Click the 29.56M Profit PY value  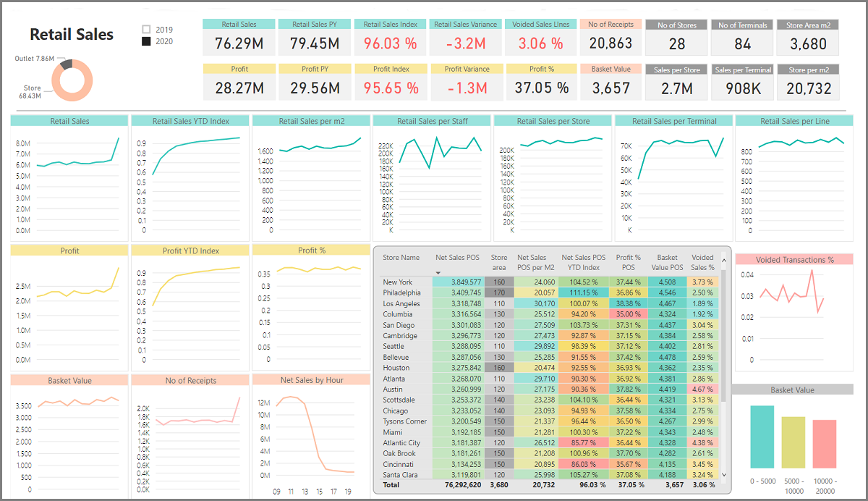point(315,88)
